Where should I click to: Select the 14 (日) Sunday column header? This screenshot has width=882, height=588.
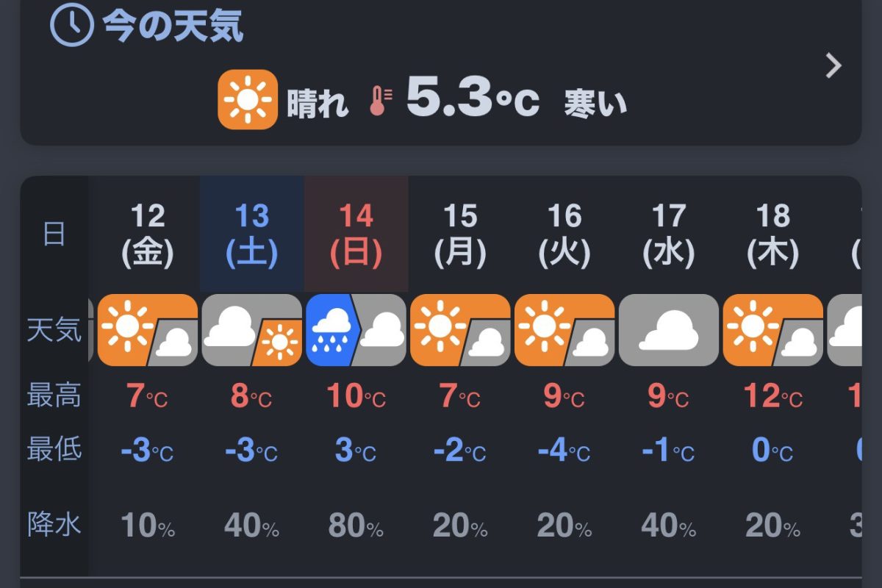[x=356, y=234]
